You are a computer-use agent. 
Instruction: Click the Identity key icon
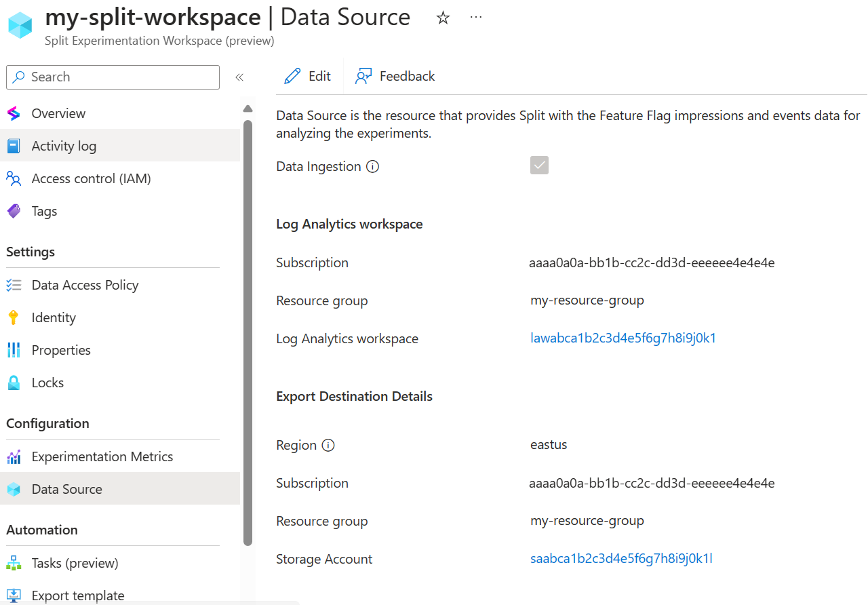pos(13,317)
